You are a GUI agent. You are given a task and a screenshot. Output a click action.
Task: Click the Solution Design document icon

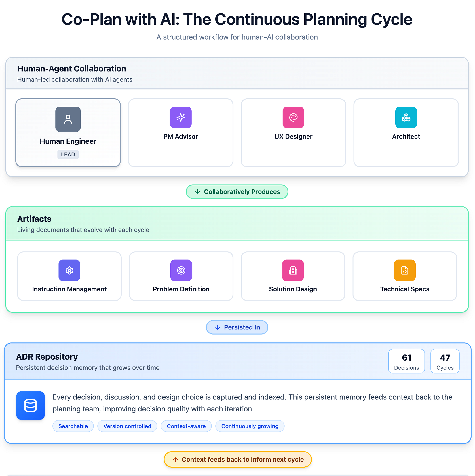(x=293, y=270)
